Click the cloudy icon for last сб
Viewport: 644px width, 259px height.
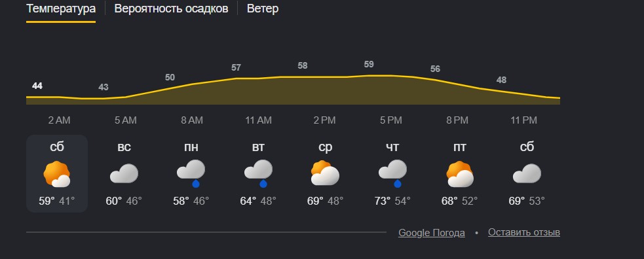pyautogui.click(x=527, y=174)
